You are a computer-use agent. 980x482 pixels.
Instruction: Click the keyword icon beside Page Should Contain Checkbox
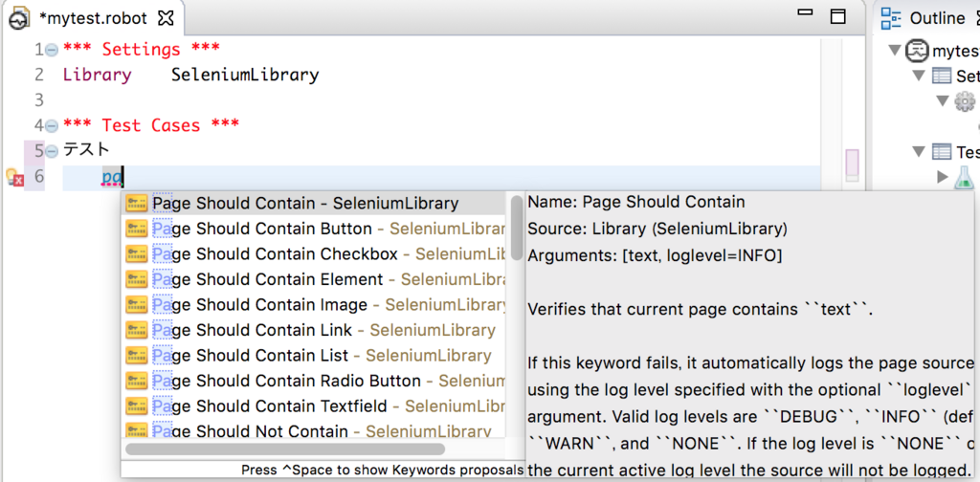136,254
